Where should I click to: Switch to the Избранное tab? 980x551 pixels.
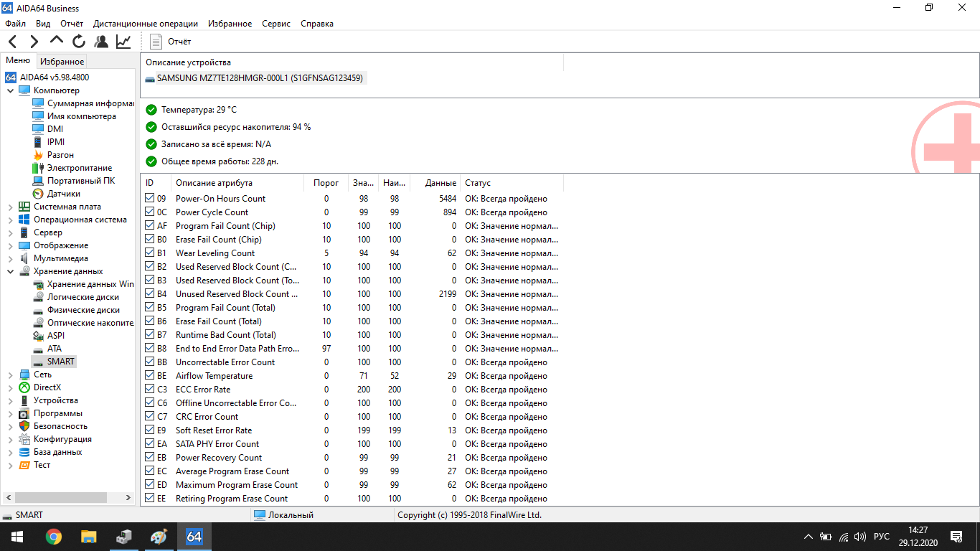pyautogui.click(x=62, y=62)
